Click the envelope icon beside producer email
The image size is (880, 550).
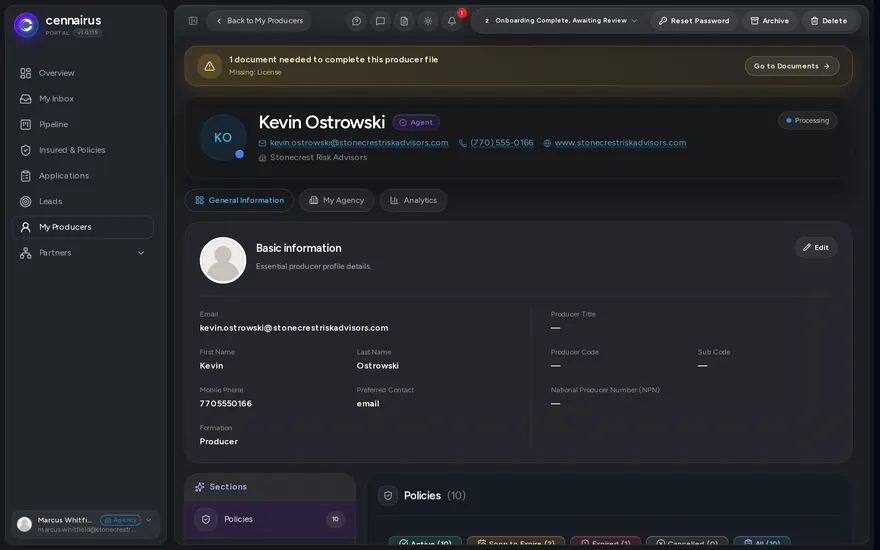(x=262, y=143)
